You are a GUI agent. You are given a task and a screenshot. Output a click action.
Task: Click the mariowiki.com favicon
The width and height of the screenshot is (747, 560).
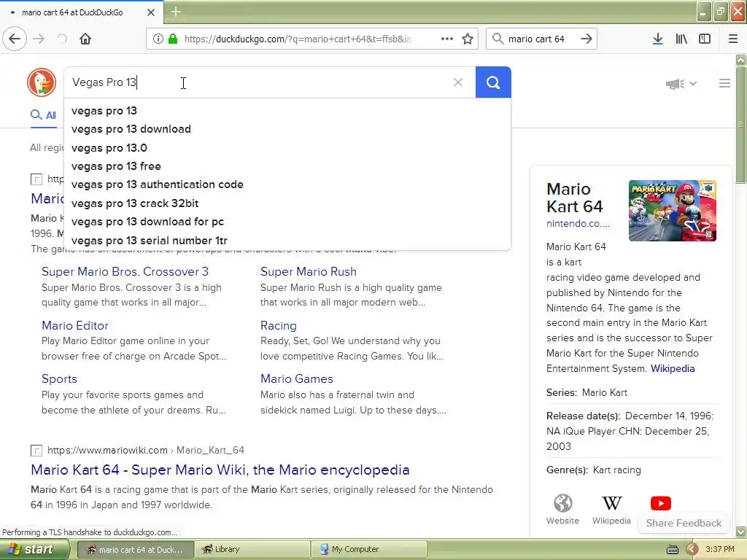tap(36, 450)
